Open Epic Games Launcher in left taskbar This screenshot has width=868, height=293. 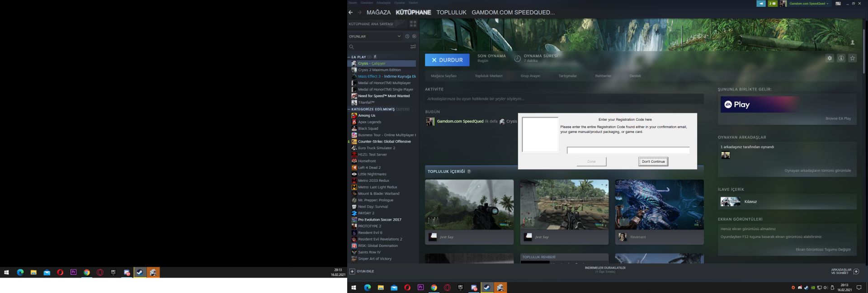tap(113, 272)
